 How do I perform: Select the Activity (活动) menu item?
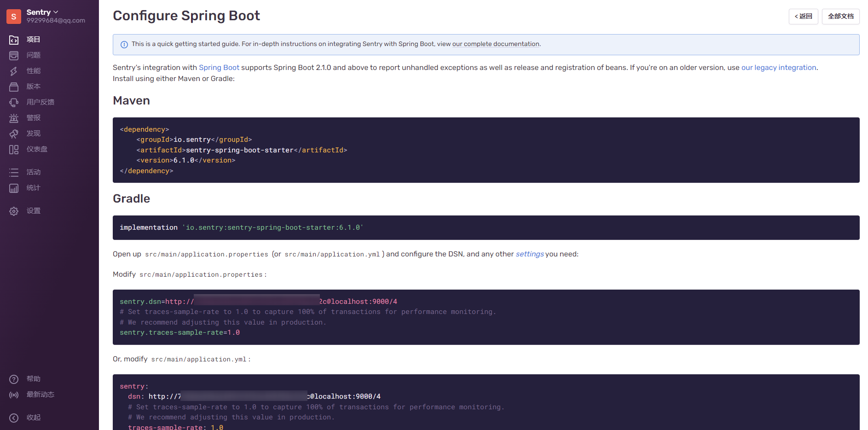33,172
